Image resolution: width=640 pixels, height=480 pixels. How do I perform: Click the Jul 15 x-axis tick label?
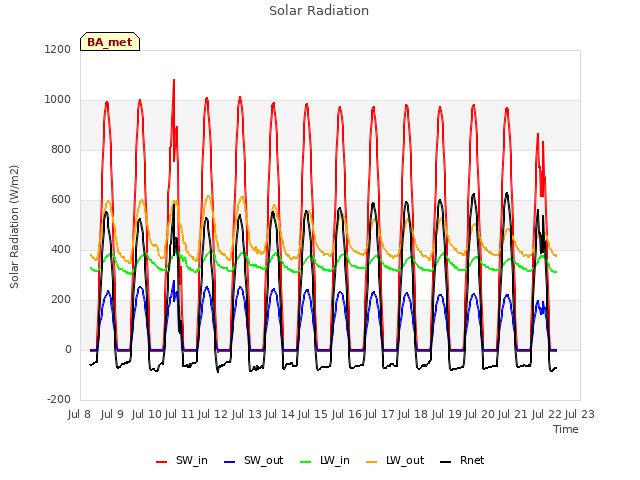312,414
